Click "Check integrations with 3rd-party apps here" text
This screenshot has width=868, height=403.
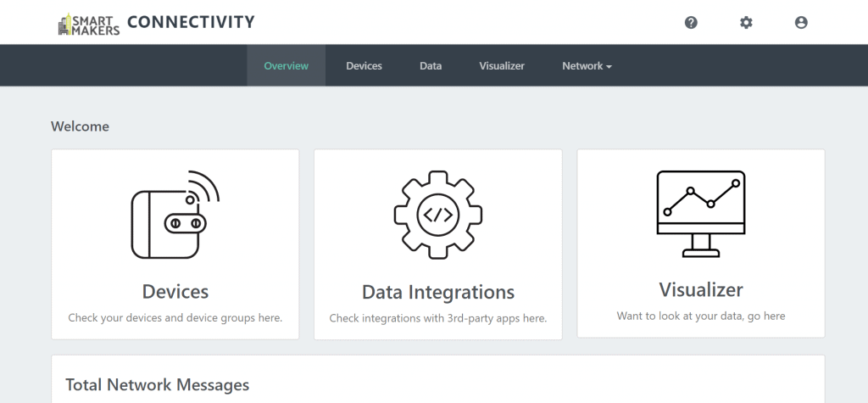[x=438, y=318]
